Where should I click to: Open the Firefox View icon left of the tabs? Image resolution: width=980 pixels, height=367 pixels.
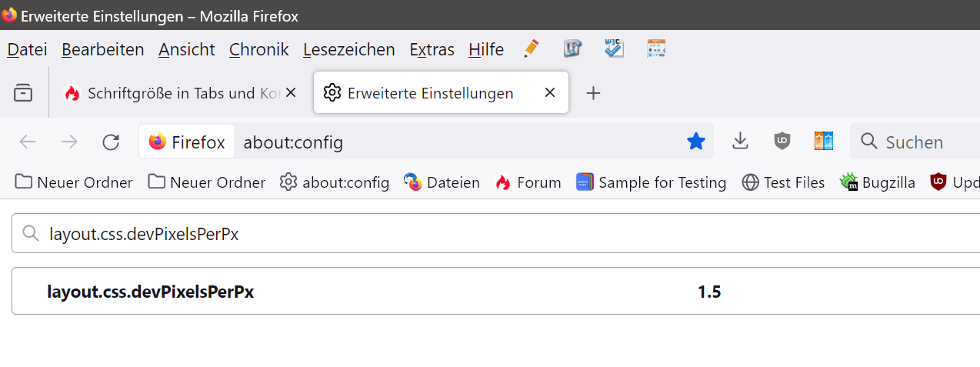tap(24, 93)
